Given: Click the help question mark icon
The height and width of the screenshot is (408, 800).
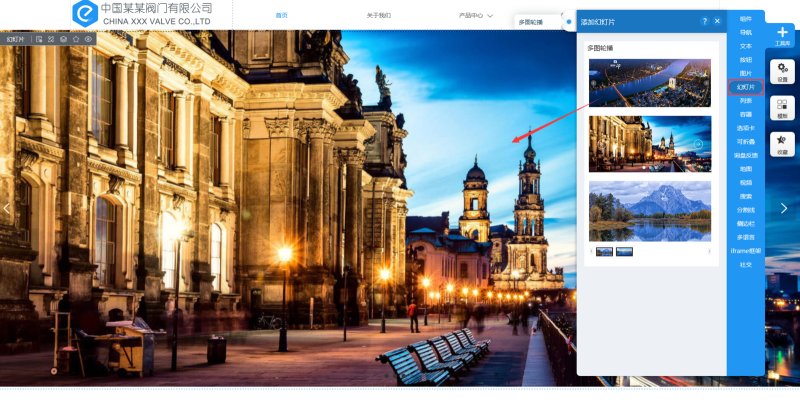Looking at the screenshot, I should click(x=704, y=21).
